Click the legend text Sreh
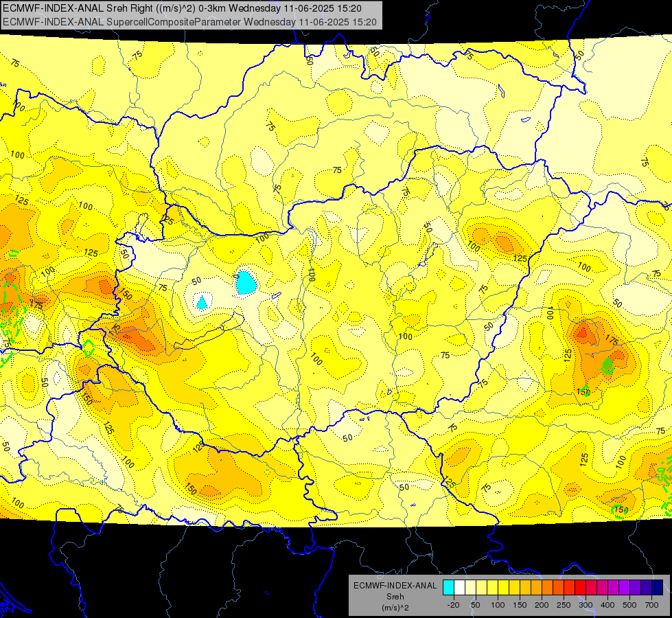 click(x=395, y=597)
